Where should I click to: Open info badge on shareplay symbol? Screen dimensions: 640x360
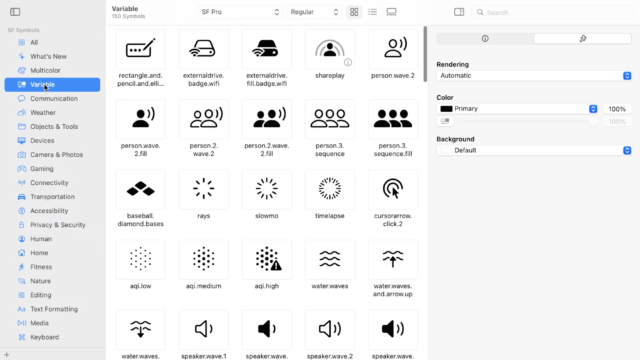348,62
